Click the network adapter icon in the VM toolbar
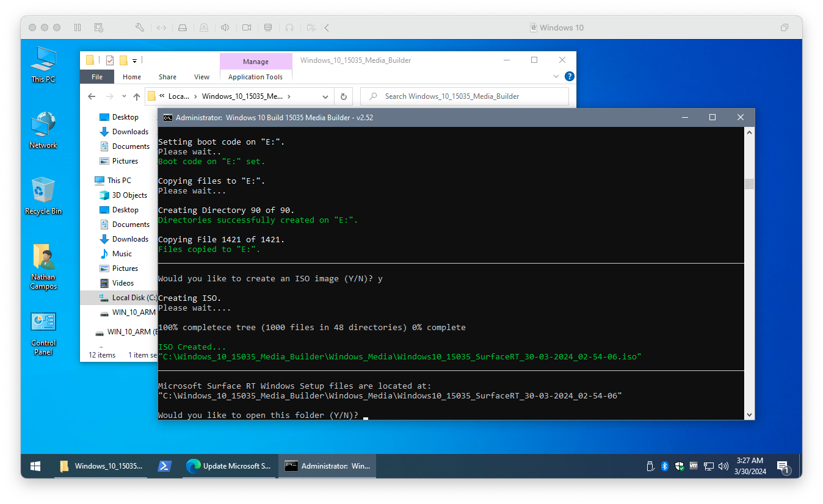 [x=161, y=27]
